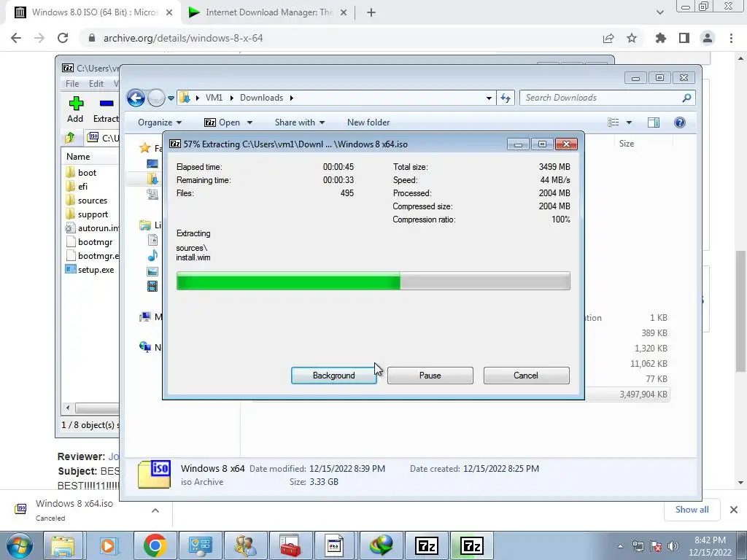This screenshot has width=747, height=560.
Task: Show hidden tray icons arrow
Action: tap(620, 546)
